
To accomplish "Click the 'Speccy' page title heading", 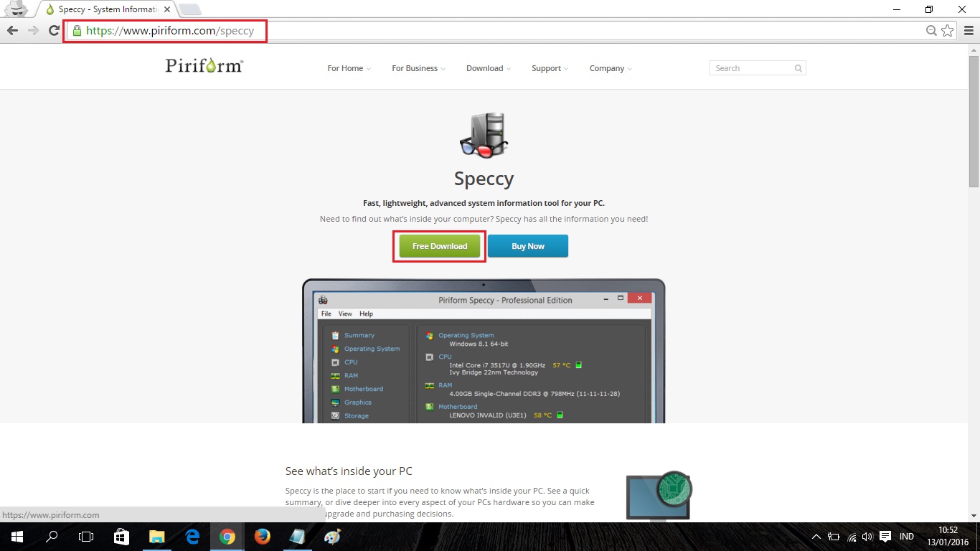I will pyautogui.click(x=484, y=178).
